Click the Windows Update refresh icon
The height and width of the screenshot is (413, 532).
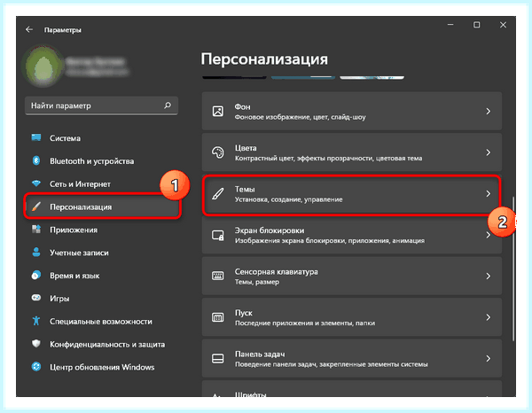pyautogui.click(x=36, y=367)
